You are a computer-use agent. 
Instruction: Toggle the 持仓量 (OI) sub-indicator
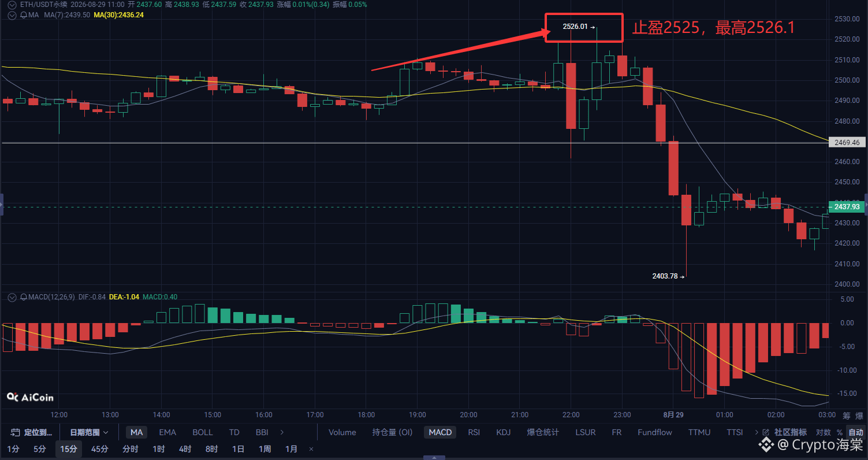point(392,432)
